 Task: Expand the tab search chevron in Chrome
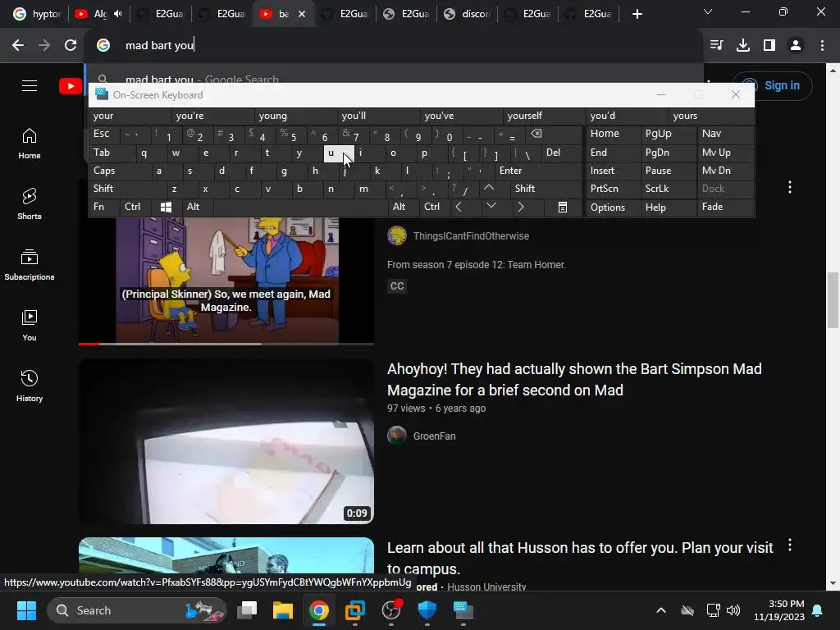click(x=708, y=11)
